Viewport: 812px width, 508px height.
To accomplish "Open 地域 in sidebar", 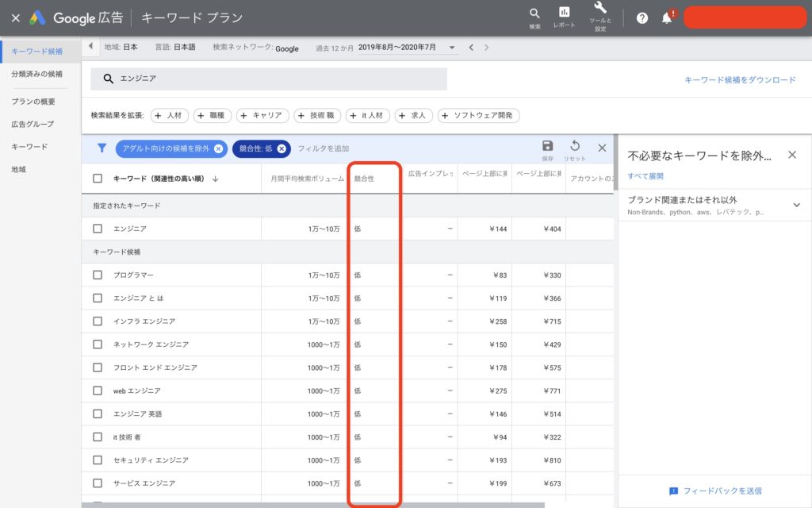I will click(19, 170).
